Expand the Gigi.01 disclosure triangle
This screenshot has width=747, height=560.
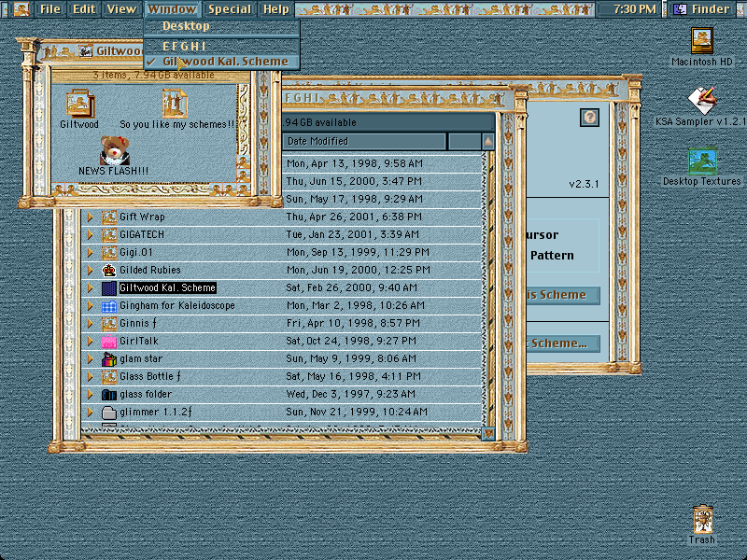(x=90, y=252)
